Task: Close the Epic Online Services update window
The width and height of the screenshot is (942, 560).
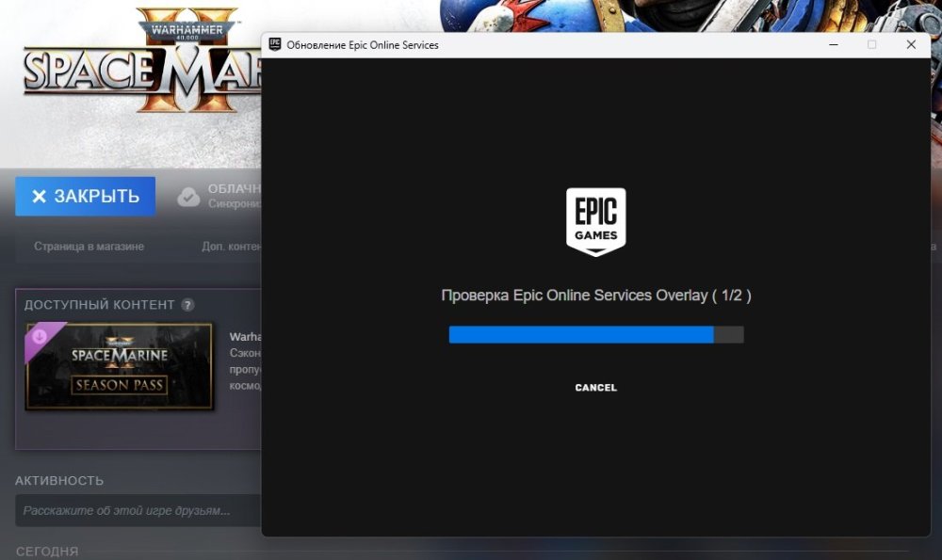Action: (x=911, y=44)
